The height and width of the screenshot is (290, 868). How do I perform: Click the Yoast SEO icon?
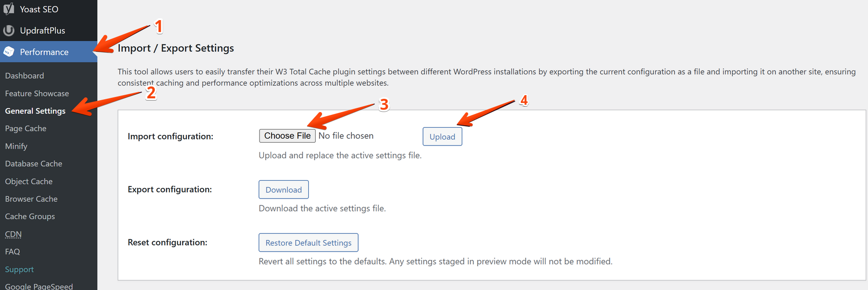tap(9, 9)
